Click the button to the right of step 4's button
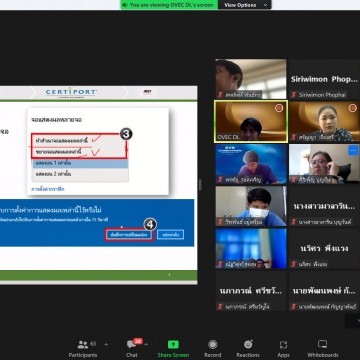 [170, 235]
